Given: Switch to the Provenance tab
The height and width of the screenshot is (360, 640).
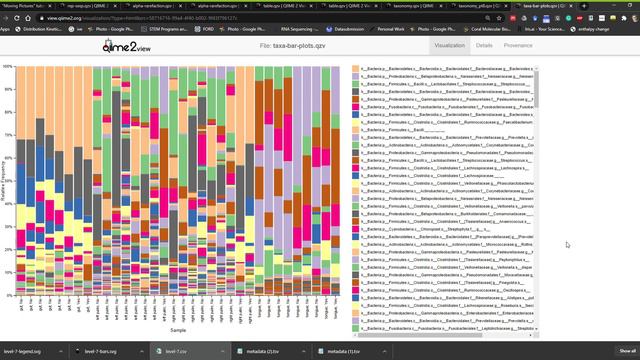Looking at the screenshot, I should pyautogui.click(x=518, y=46).
